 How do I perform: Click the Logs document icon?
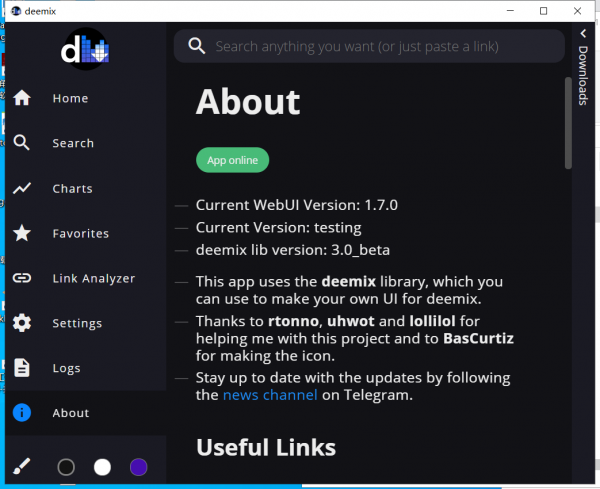click(x=22, y=368)
